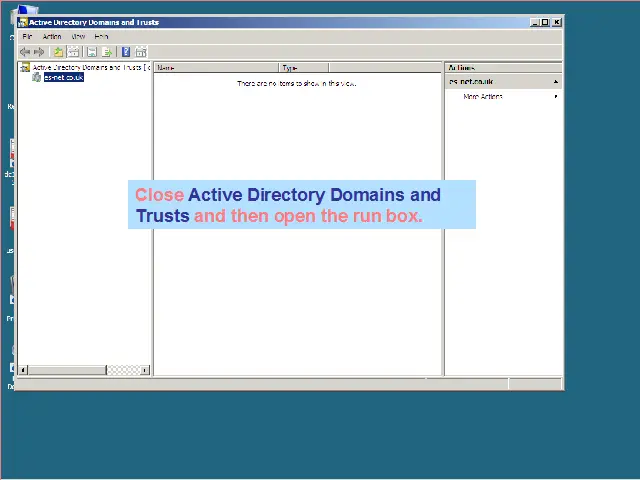
Task: Click the Back arrow toolbar icon
Action: (x=25, y=52)
